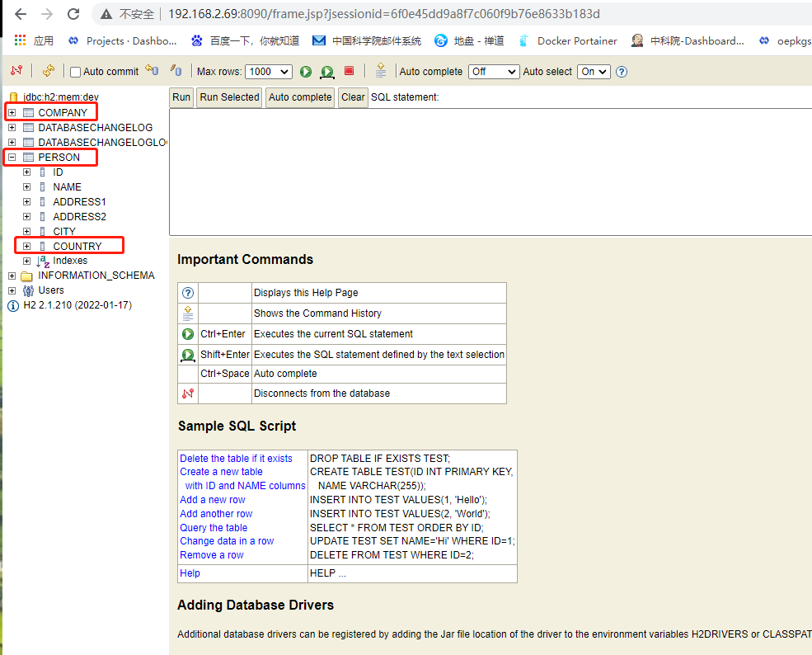Click into the SQL statement text area
Screen dimensions: 812x655
click(x=490, y=172)
